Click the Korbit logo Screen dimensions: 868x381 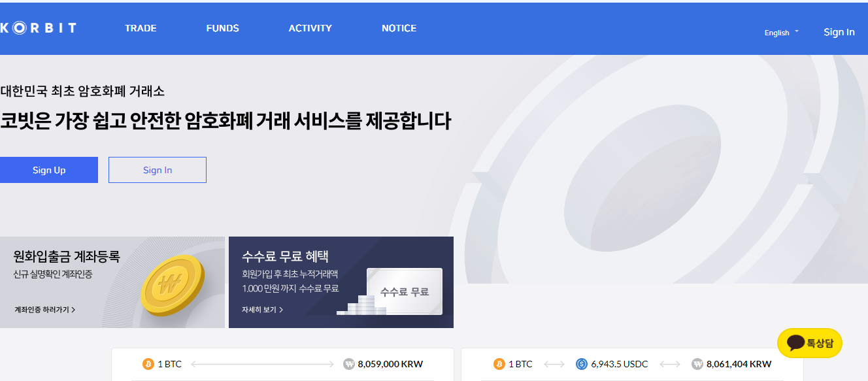click(38, 28)
